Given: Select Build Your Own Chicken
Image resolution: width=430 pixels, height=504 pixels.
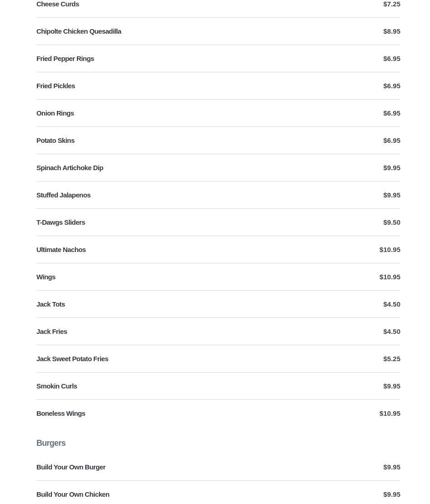Looking at the screenshot, I should pos(73,494).
